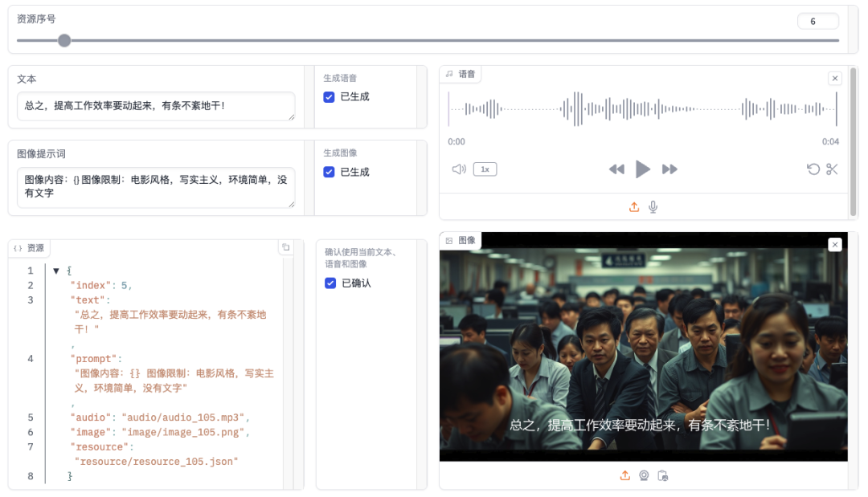Click the 资源 JSON panel label
This screenshot has height=497, width=868.
click(29, 248)
